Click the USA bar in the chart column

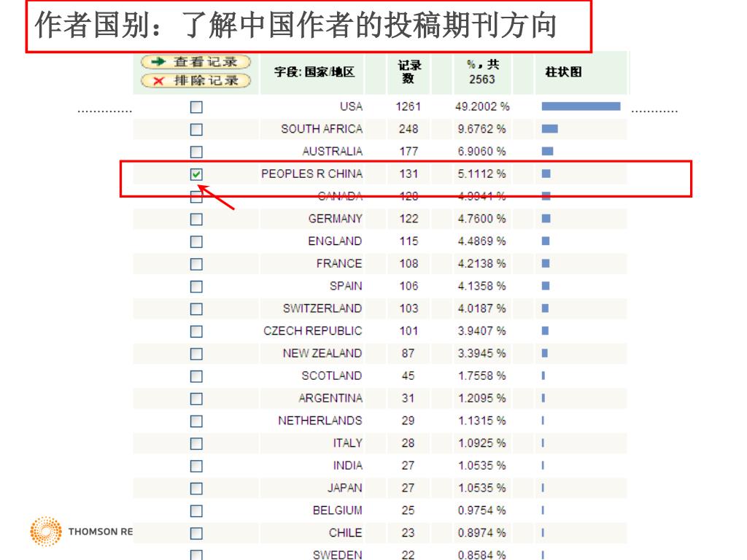click(x=581, y=106)
